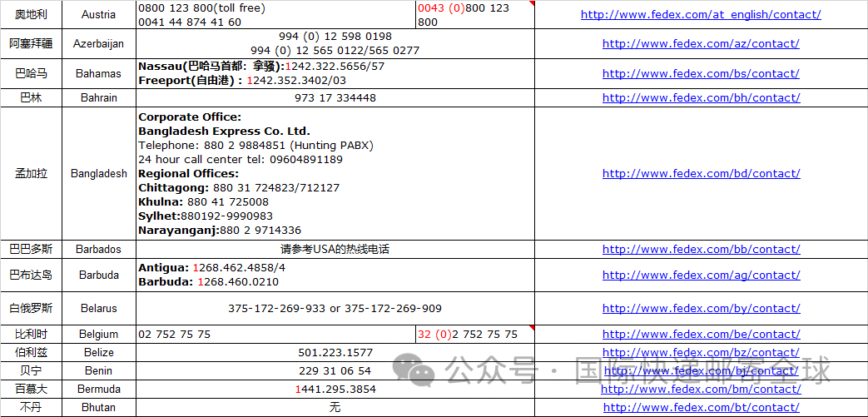868x417 pixels.
Task: Select the 奥地利 cell
Action: tap(31, 15)
